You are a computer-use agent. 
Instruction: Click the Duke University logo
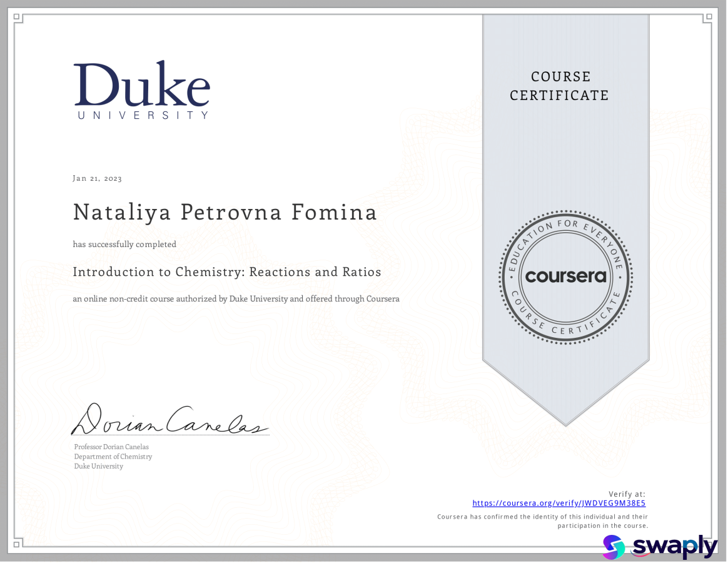[x=142, y=89]
